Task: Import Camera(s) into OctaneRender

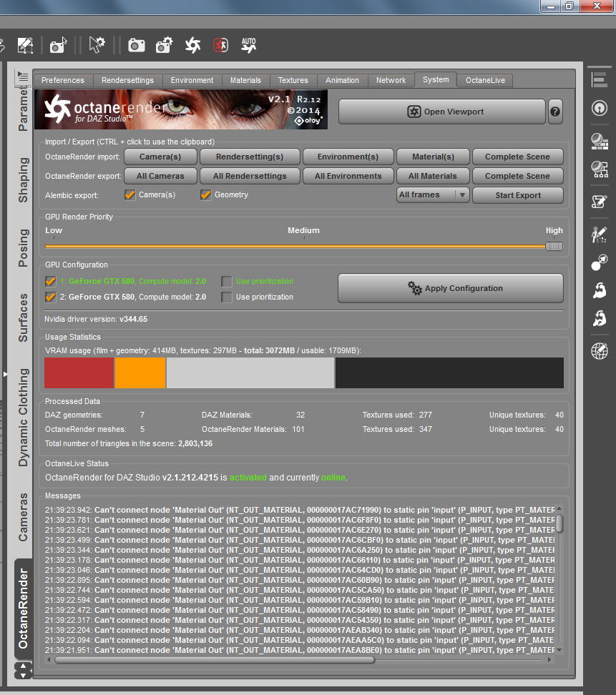Action: click(x=160, y=157)
